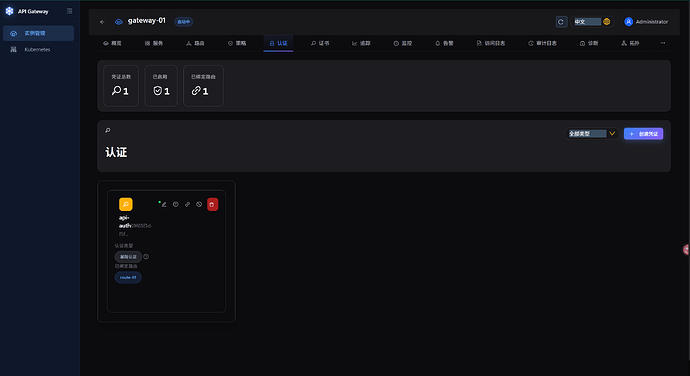Delete api-auth with the red trash button

point(212,204)
